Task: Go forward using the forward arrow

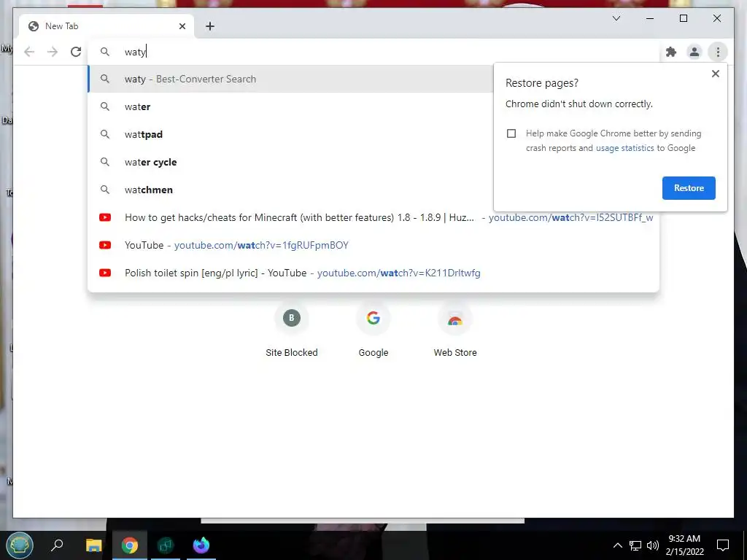Action: pos(53,52)
